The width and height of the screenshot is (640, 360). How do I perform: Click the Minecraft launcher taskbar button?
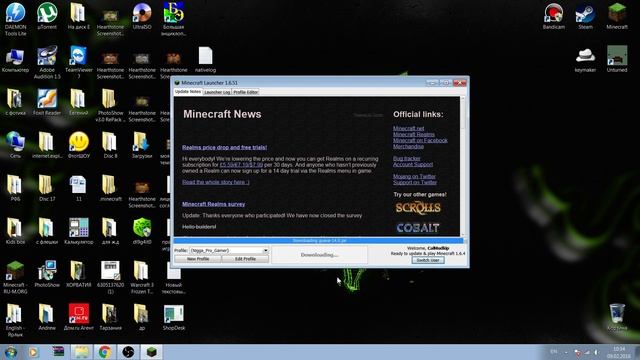[x=151, y=352]
